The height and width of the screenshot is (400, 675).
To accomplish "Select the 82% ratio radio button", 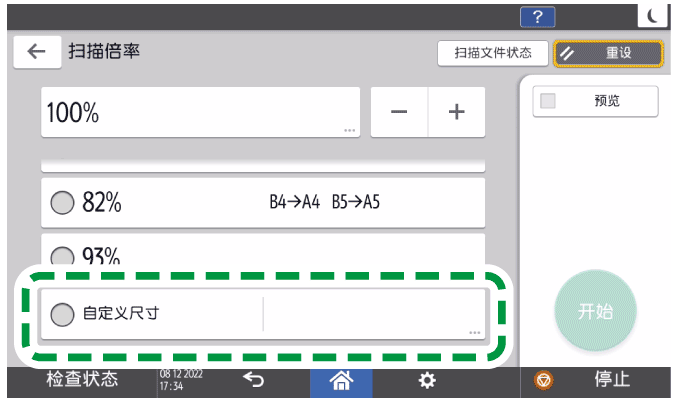I will (62, 202).
